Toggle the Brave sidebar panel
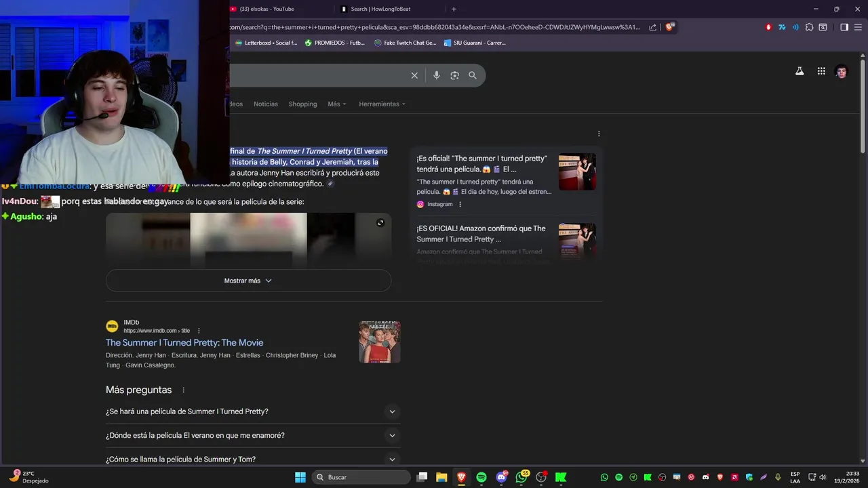 coord(844,27)
